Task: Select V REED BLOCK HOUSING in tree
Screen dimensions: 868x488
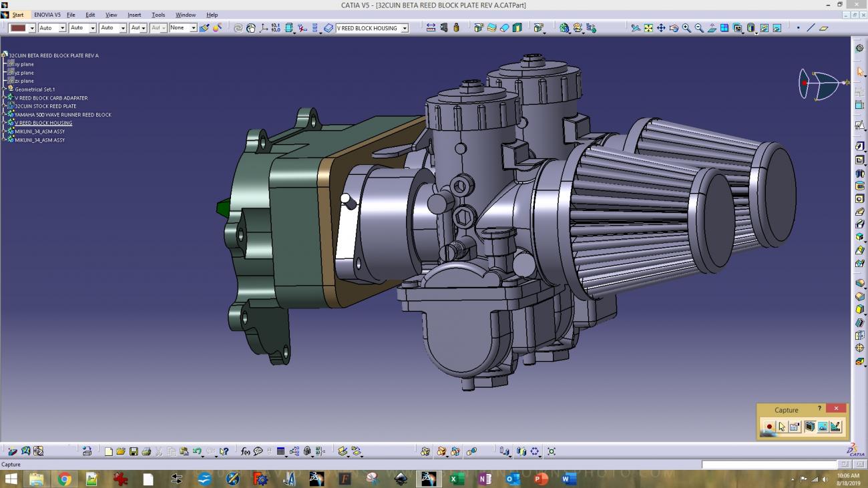Action: 43,123
